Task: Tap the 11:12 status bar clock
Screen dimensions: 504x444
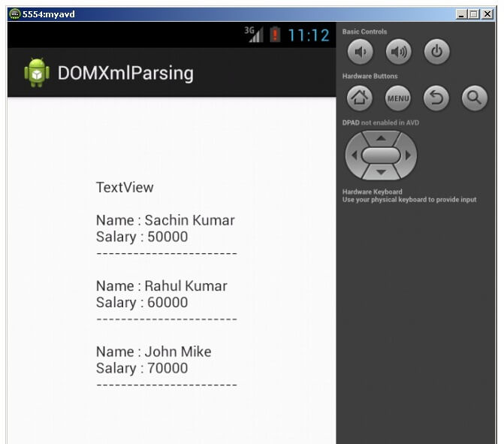Action: [x=309, y=35]
